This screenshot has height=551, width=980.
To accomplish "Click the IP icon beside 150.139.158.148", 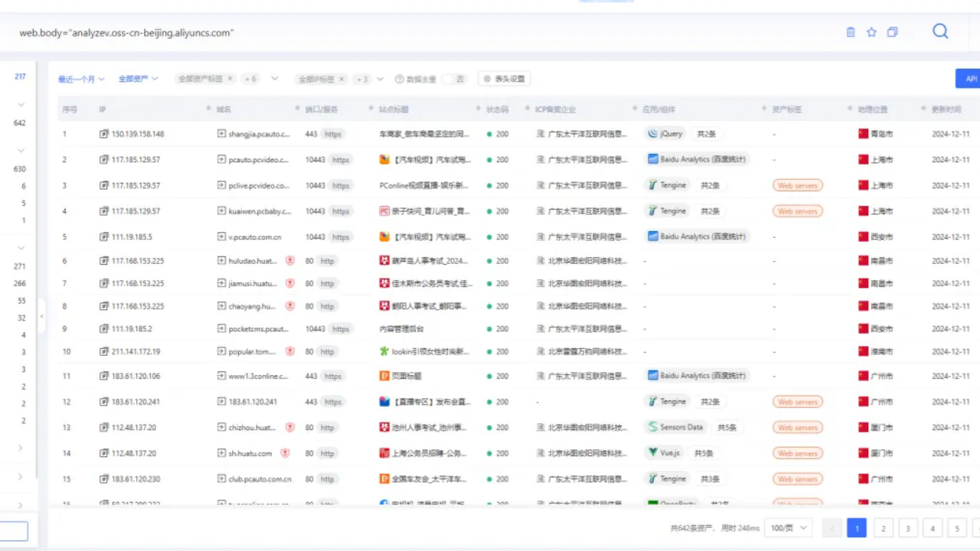I will (104, 134).
